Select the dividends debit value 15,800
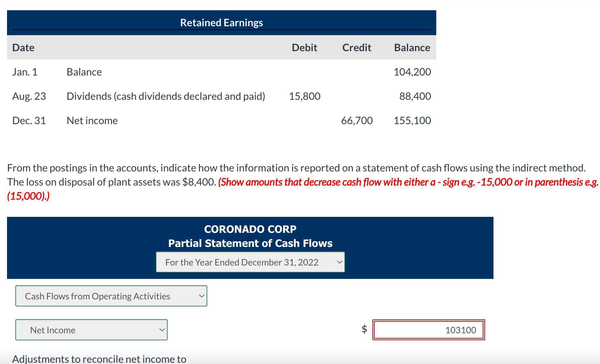Viewport: 600px width, 364px height. coord(304,96)
